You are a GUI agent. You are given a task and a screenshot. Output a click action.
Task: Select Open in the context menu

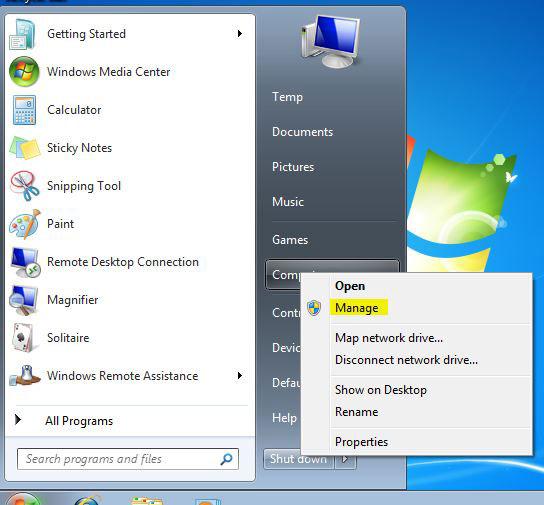[350, 286]
